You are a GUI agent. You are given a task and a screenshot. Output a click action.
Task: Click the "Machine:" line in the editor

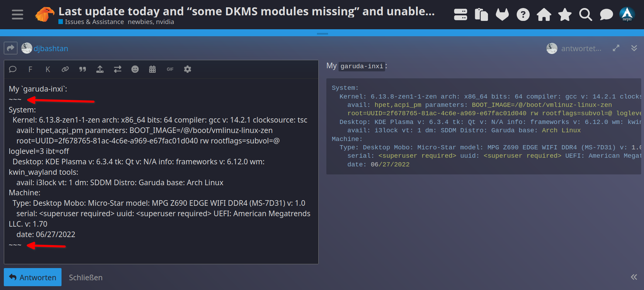coord(25,193)
